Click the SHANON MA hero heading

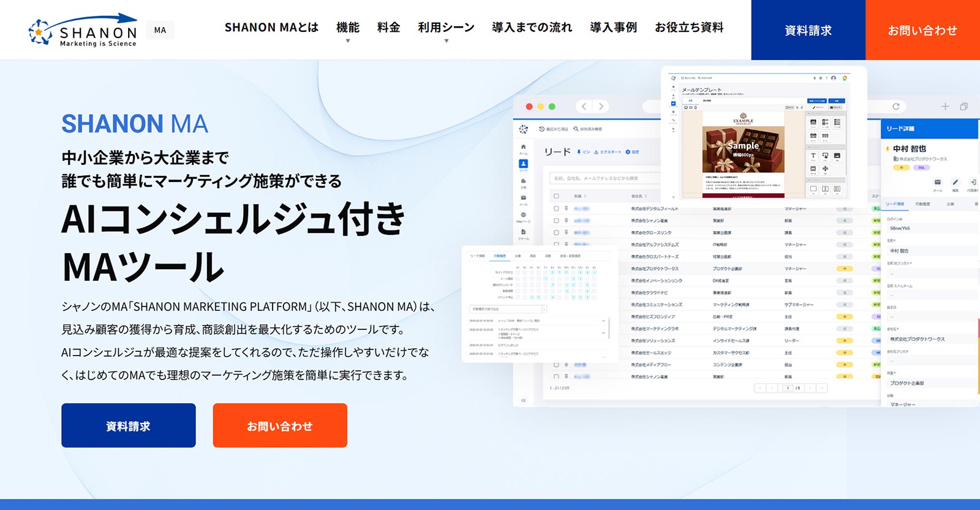(x=135, y=124)
